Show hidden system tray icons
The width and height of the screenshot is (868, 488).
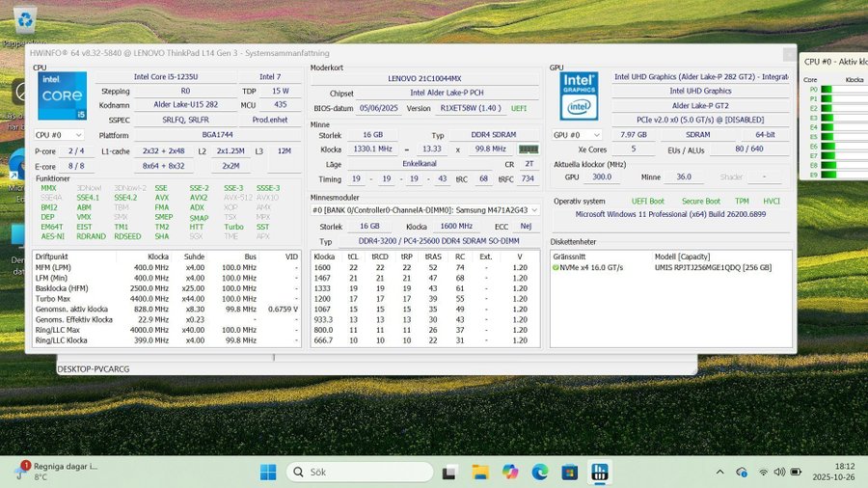(720, 472)
